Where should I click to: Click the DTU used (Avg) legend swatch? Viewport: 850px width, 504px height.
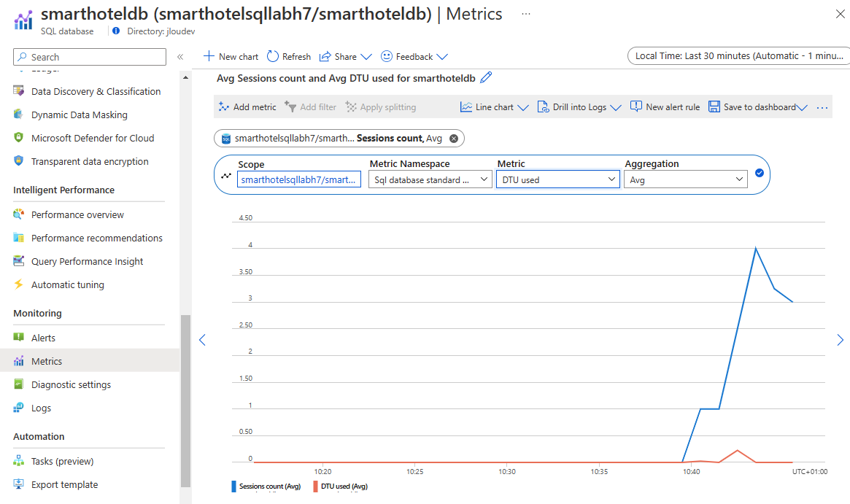(x=315, y=486)
